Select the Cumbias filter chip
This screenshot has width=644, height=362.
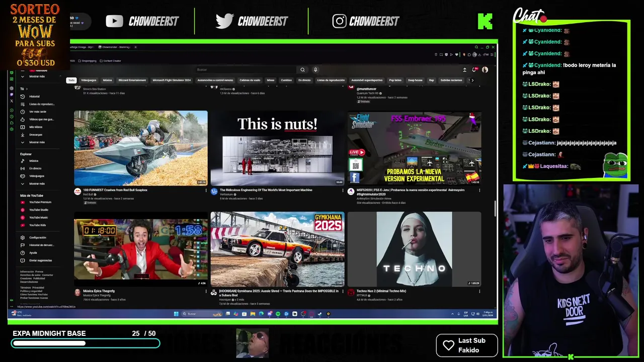(x=286, y=80)
